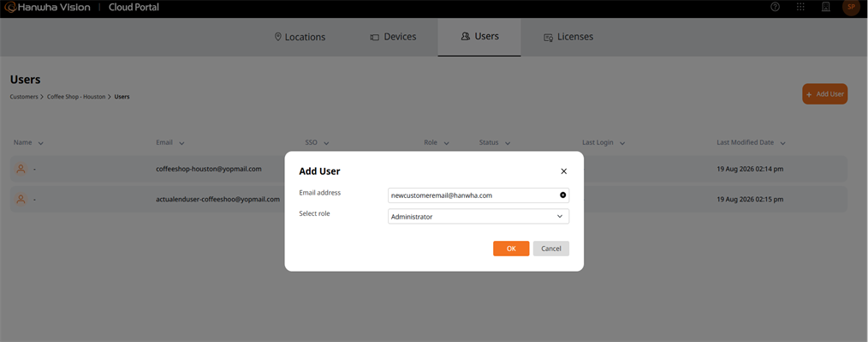Sort by Name column chevron
This screenshot has height=342, width=868.
[41, 143]
